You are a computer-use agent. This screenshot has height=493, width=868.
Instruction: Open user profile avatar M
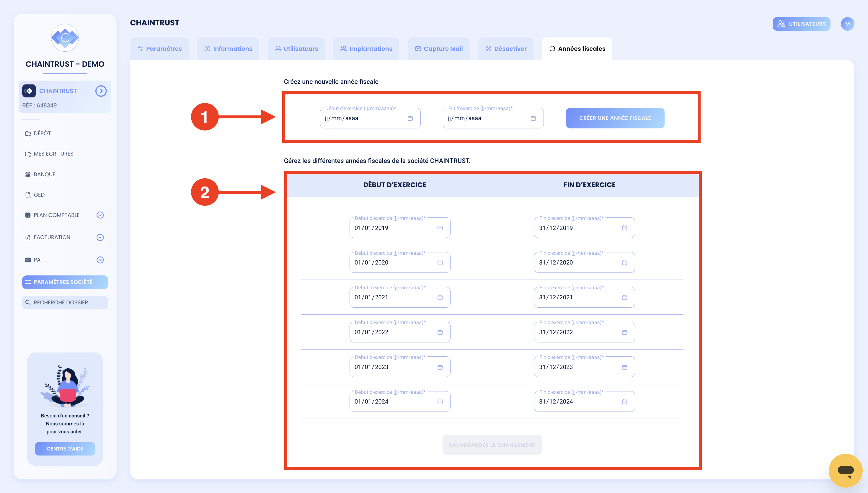(847, 24)
